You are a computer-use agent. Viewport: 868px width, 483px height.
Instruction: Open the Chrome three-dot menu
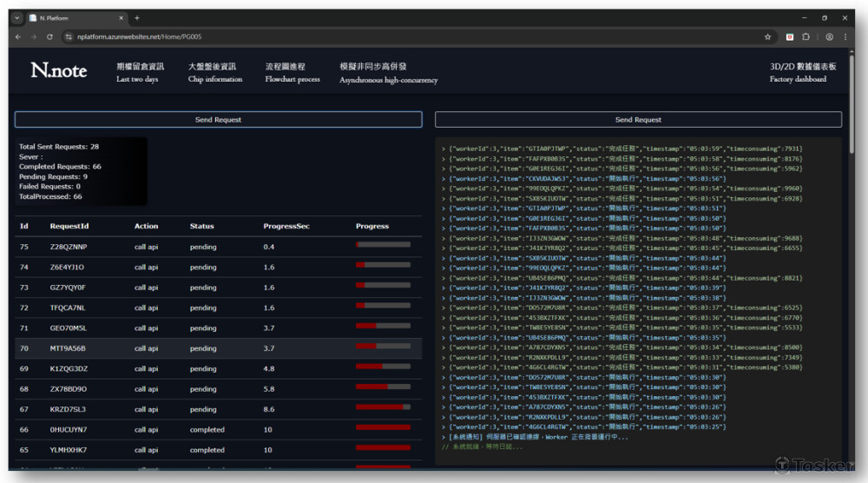point(847,37)
